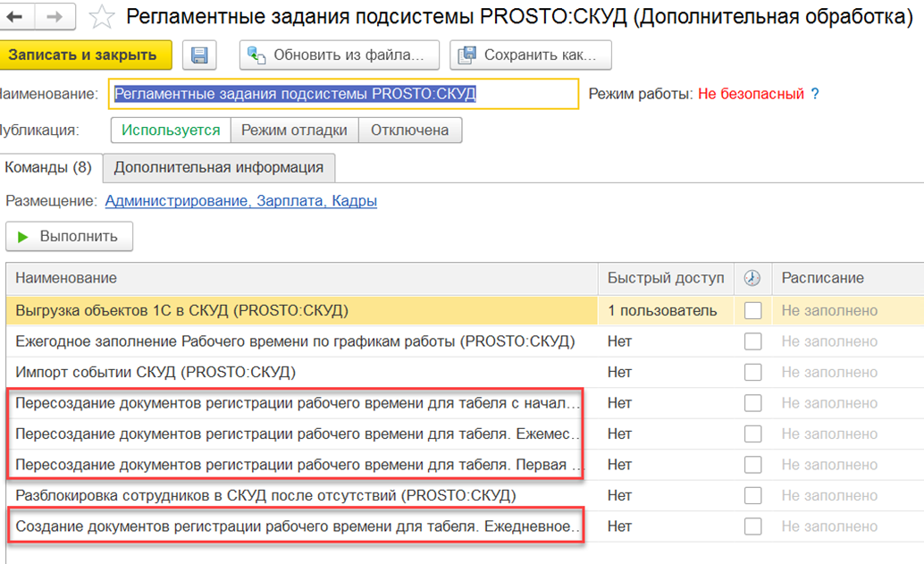Check schedule box for "Разблокировка сотрудников в СКУД"
This screenshot has width=924, height=564.
point(753,495)
